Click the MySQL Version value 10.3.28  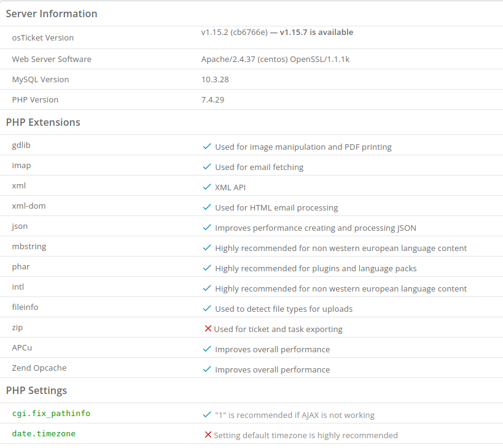click(x=215, y=80)
